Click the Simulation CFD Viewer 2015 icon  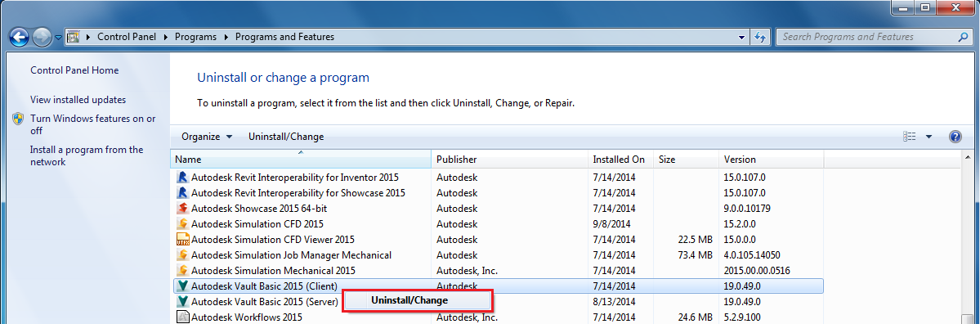tap(182, 240)
